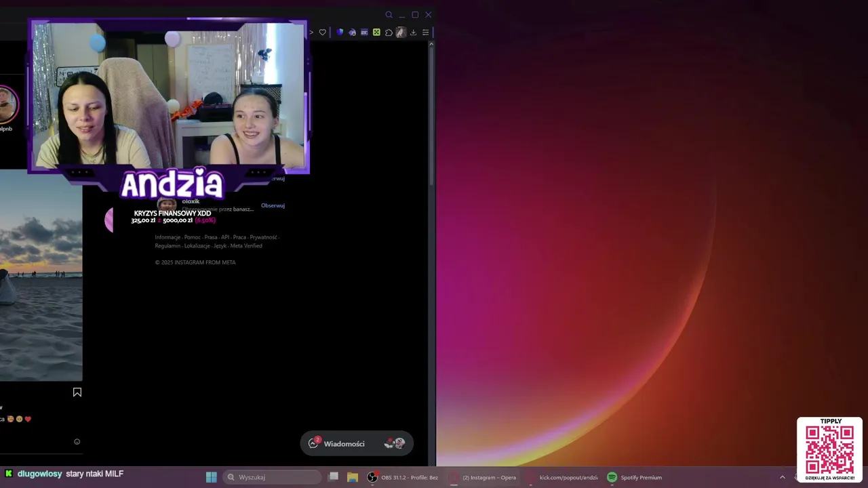Click the avatars next to Wiadomości
868x488 pixels.
tap(394, 443)
